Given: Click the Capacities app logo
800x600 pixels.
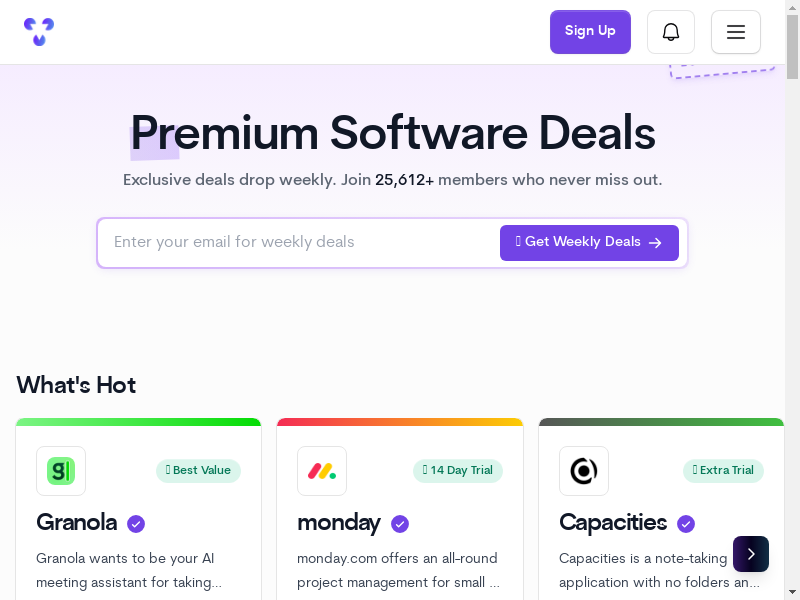Looking at the screenshot, I should [x=584, y=471].
